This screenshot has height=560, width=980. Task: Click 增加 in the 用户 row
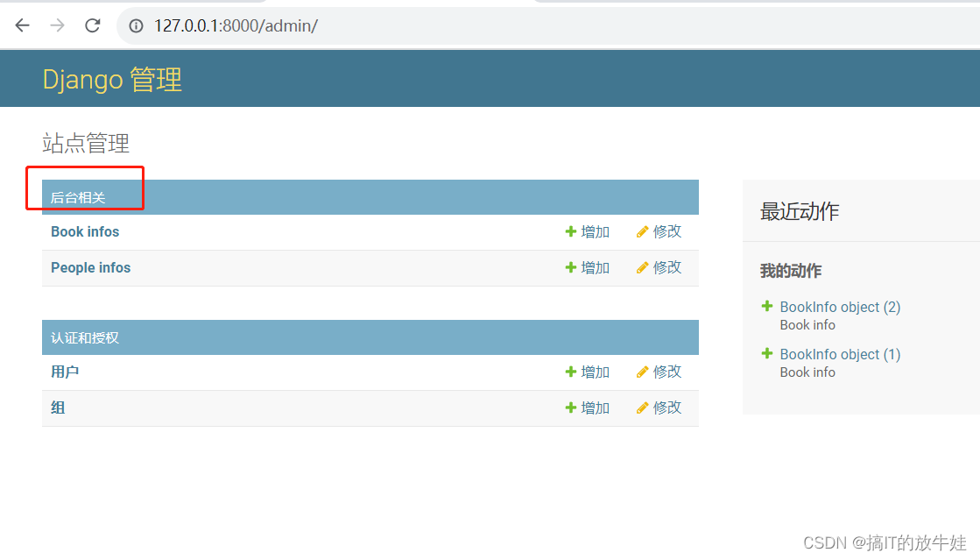[x=588, y=372]
